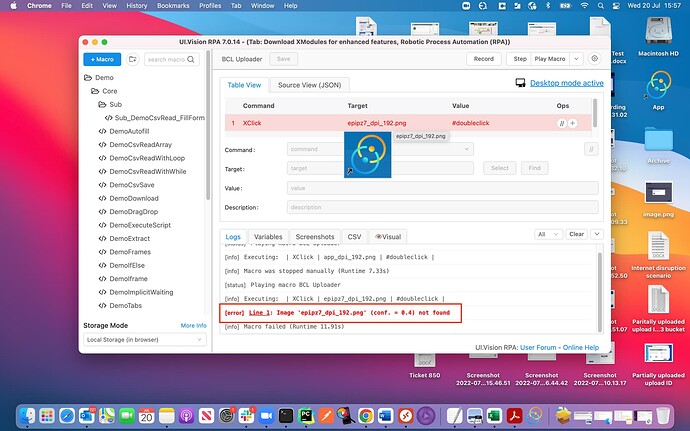The width and height of the screenshot is (690, 431).
Task: Click the + Macro button
Action: [102, 59]
